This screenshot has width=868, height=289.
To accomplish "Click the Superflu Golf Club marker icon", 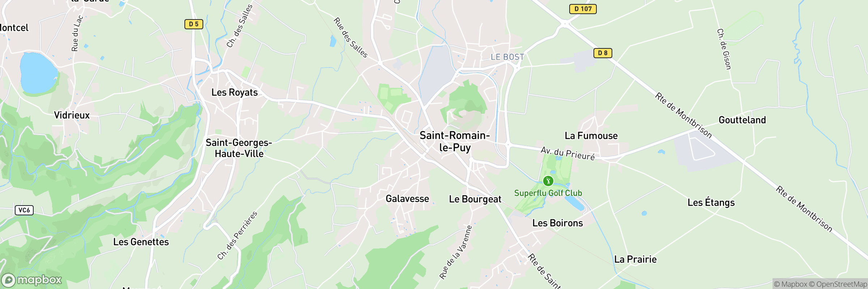I will point(548,181).
